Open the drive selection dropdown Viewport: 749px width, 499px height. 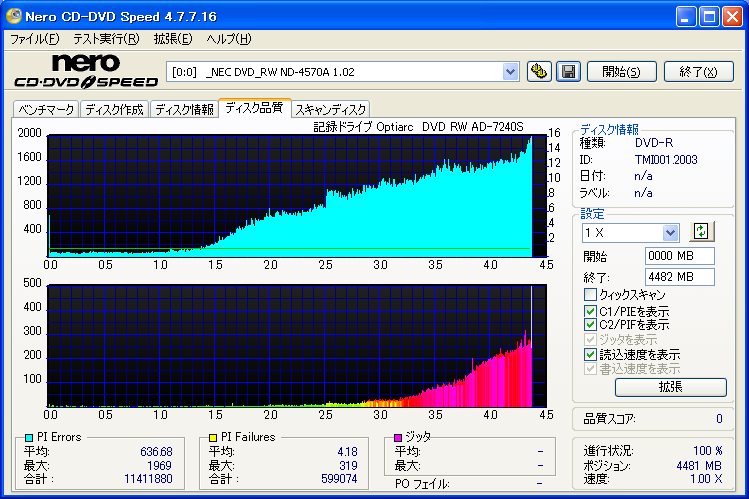pos(510,72)
